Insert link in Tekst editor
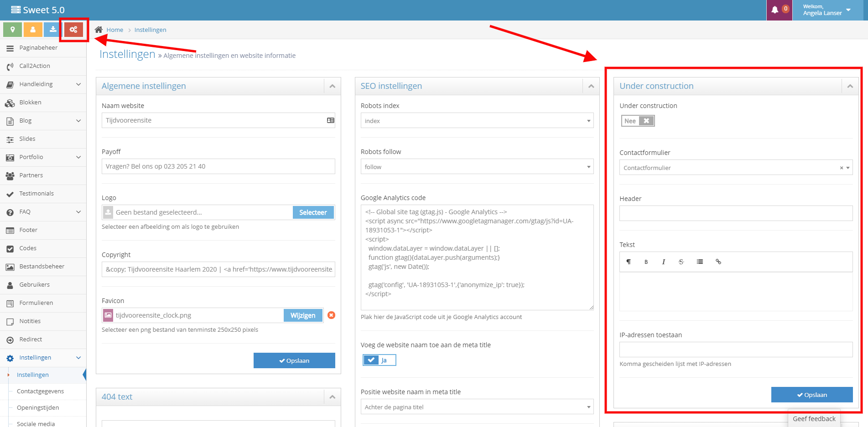Viewport: 868px width, 427px height. [718, 262]
